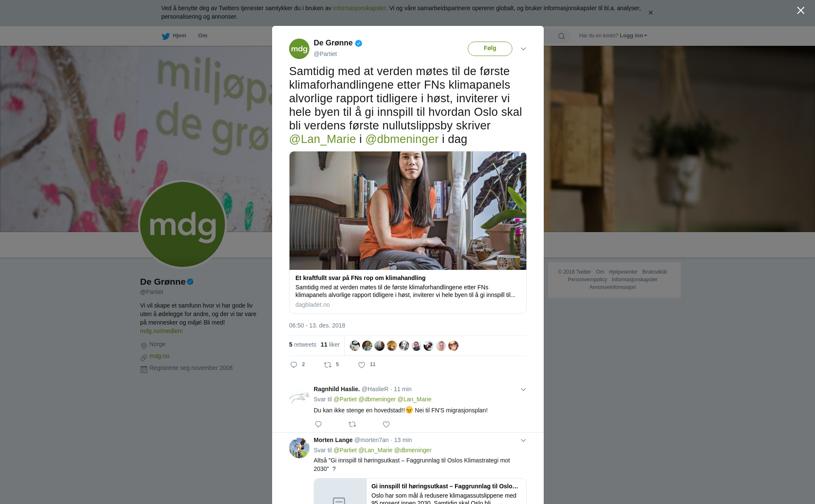Dismiss the cookie notice banner
This screenshot has height=504, width=815.
650,13
